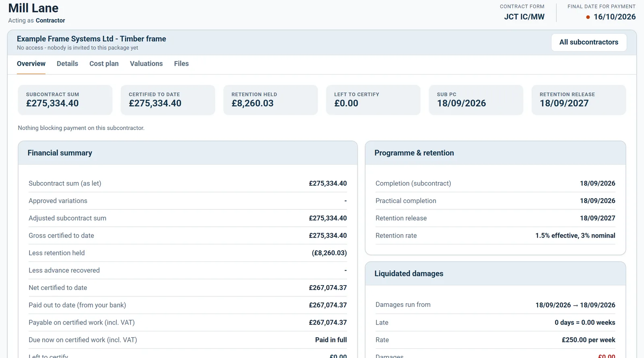Open the Cost plan tab
This screenshot has width=644, height=358.
point(104,64)
